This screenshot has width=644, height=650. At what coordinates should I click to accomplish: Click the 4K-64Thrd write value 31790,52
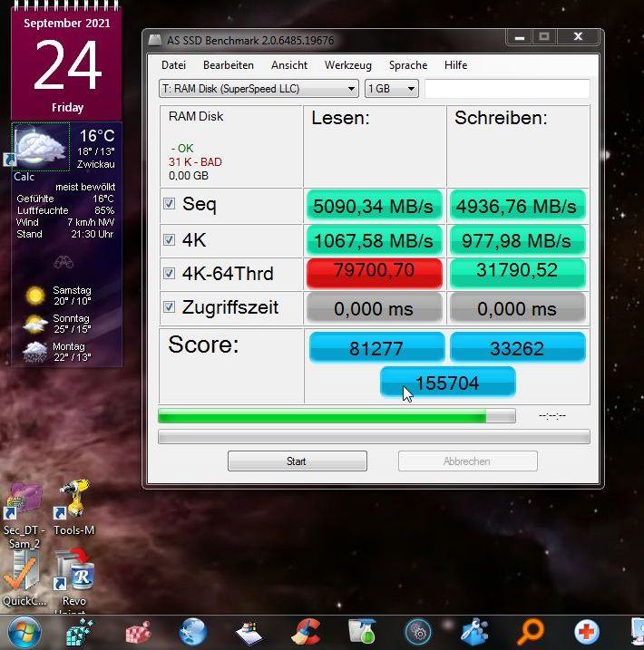coord(518,273)
